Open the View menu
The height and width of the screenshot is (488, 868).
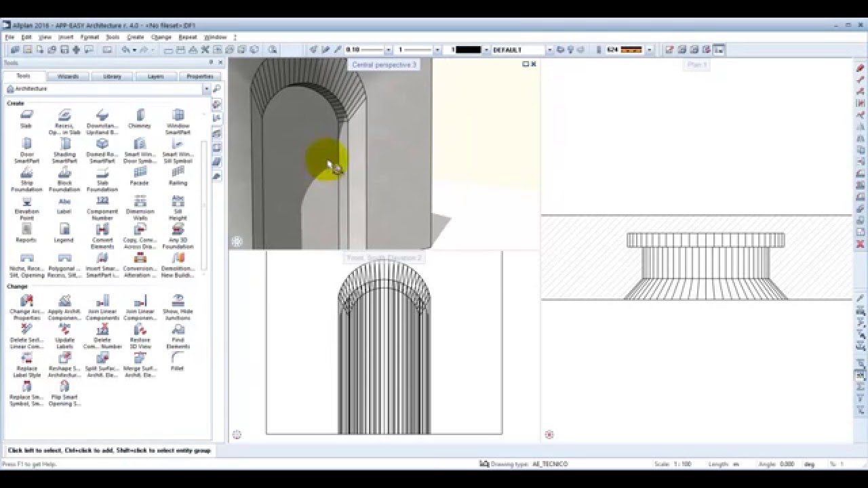click(45, 37)
